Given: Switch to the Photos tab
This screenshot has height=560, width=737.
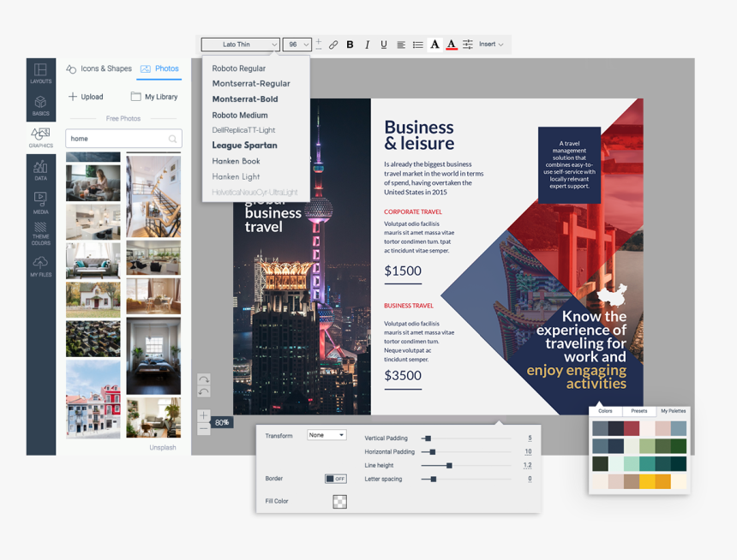Looking at the screenshot, I should pyautogui.click(x=159, y=69).
